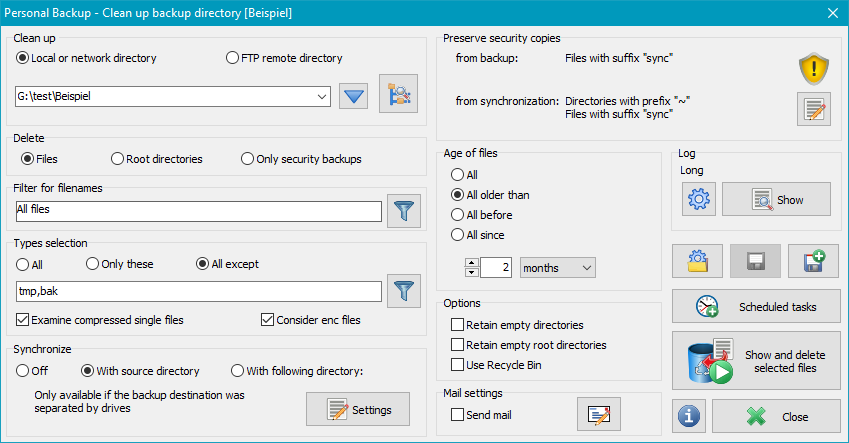Open the info button

pyautogui.click(x=689, y=416)
